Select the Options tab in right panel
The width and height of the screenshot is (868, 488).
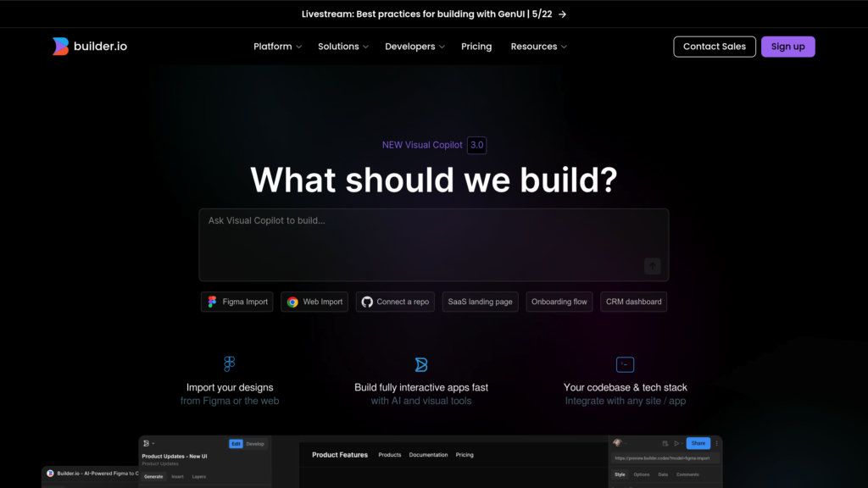coord(642,474)
